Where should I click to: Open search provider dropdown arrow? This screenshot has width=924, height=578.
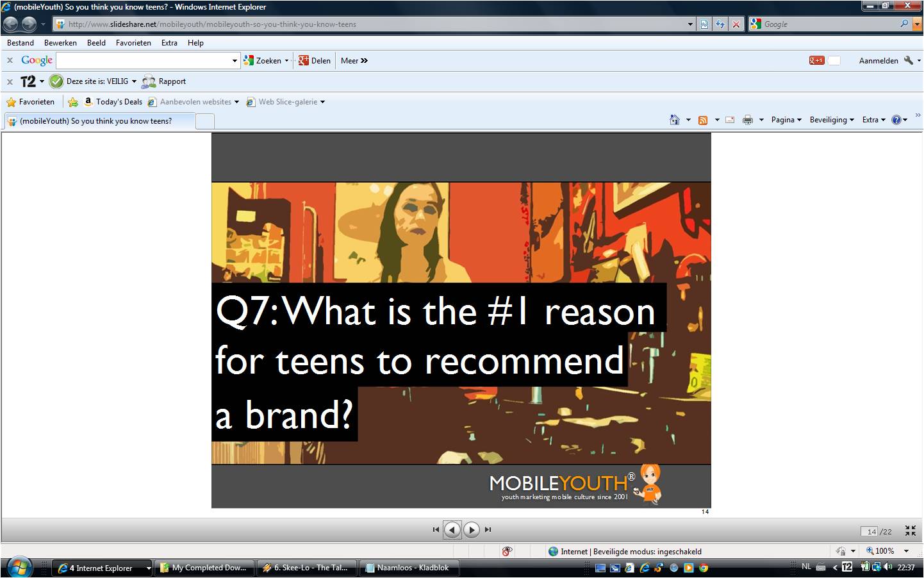917,24
